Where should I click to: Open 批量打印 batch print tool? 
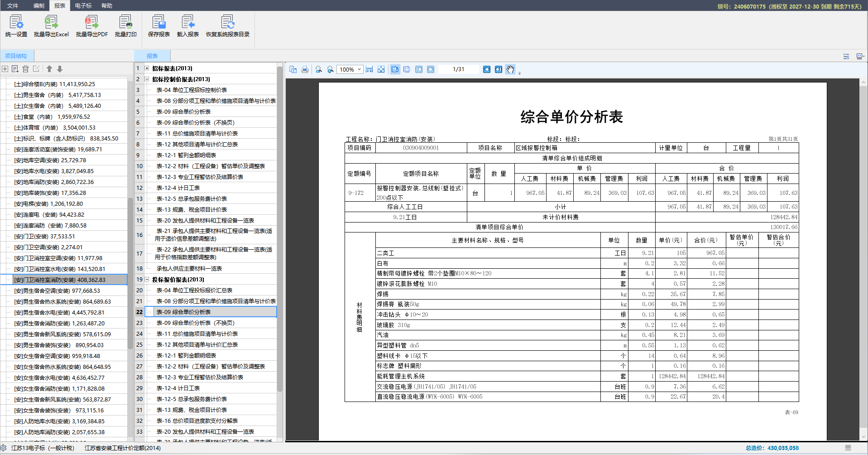(x=125, y=26)
